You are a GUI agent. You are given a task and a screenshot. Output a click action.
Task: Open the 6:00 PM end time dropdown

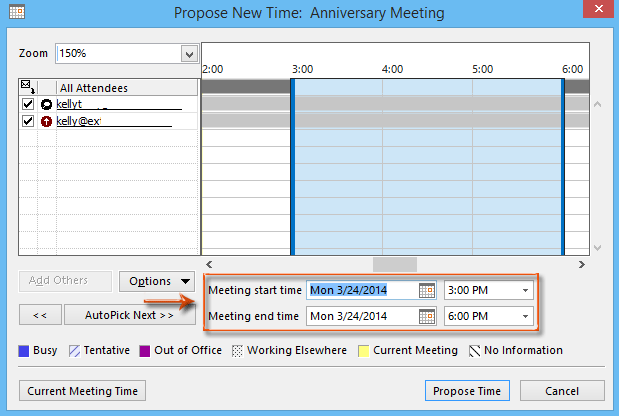525,316
